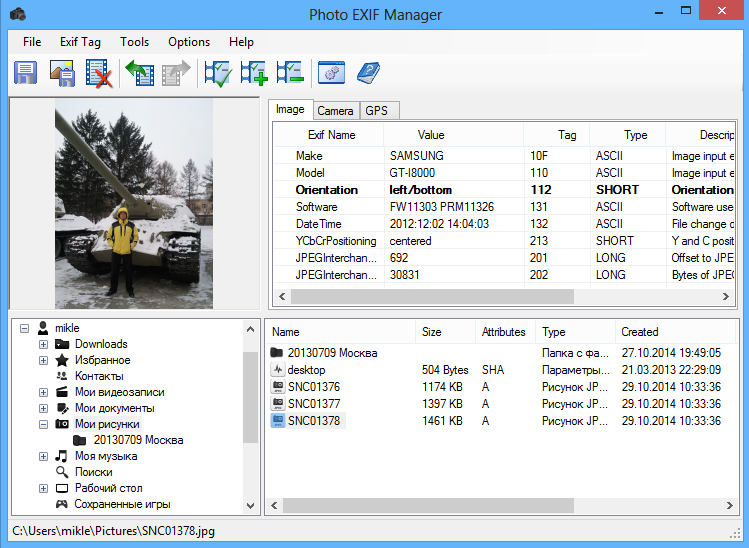Click the Сохраненные игры gamepad icon
Image resolution: width=749 pixels, height=548 pixels.
point(62,504)
